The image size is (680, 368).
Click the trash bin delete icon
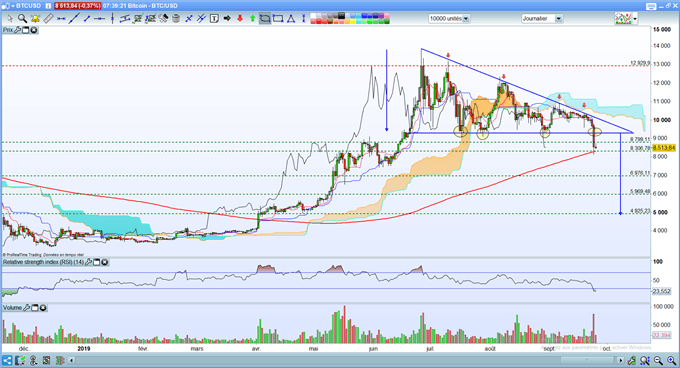click(x=176, y=19)
